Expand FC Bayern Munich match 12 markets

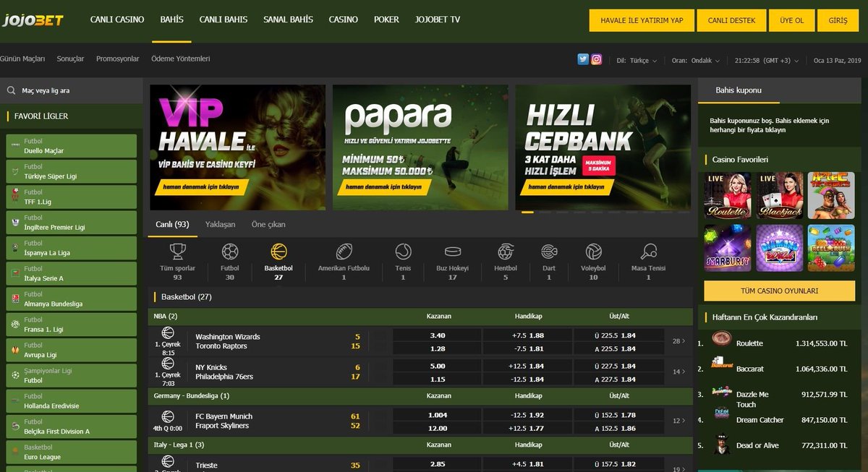point(678,421)
